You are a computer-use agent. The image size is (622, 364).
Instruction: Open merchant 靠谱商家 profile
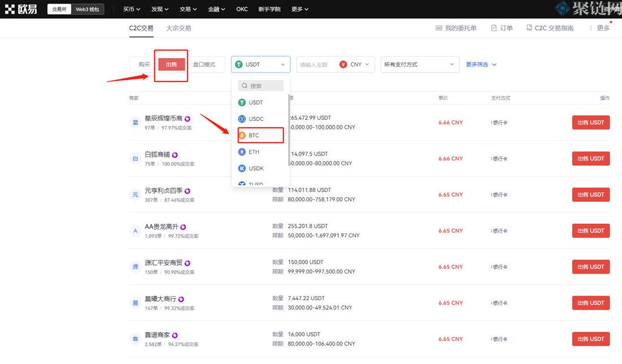(157, 335)
